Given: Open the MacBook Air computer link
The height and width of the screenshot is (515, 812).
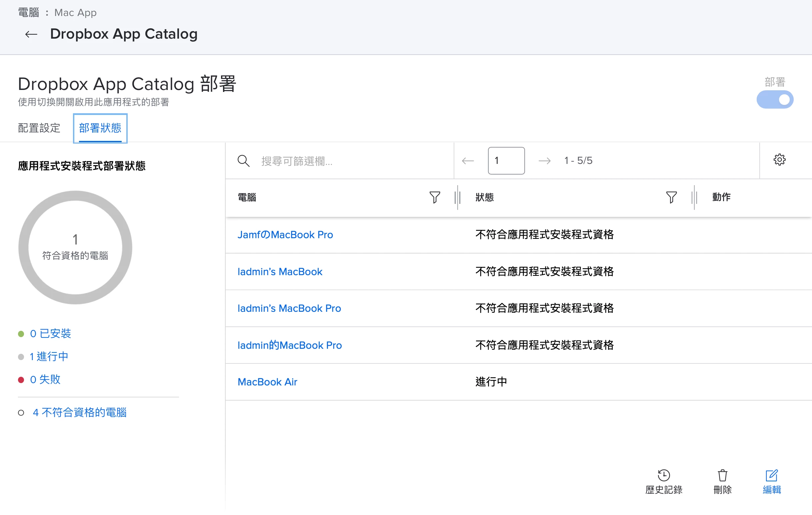Looking at the screenshot, I should (267, 382).
